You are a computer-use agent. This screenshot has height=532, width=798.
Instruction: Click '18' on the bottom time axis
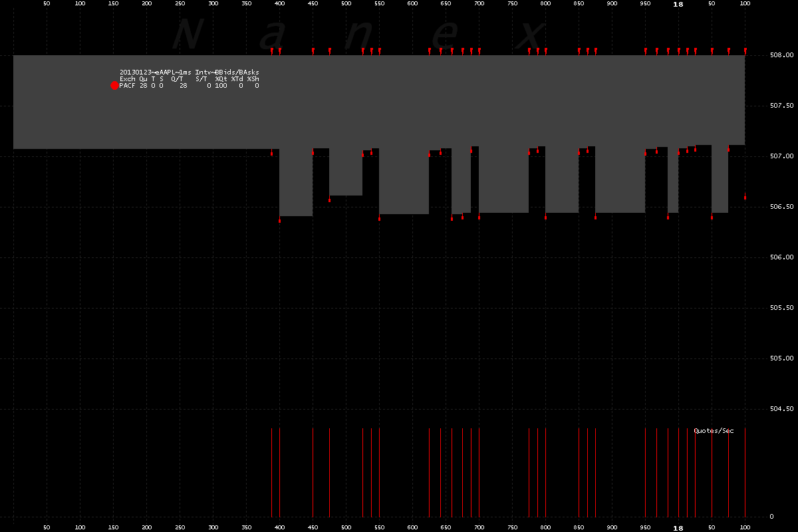[x=678, y=528]
